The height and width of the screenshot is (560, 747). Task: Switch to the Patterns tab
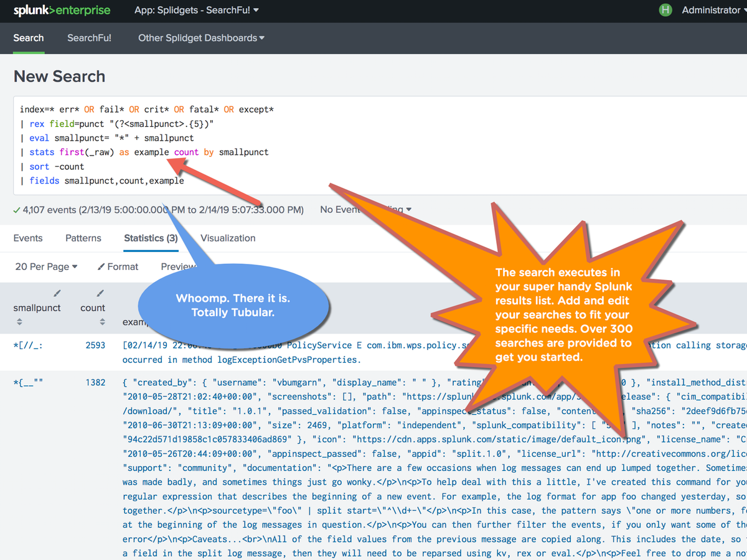(x=83, y=238)
